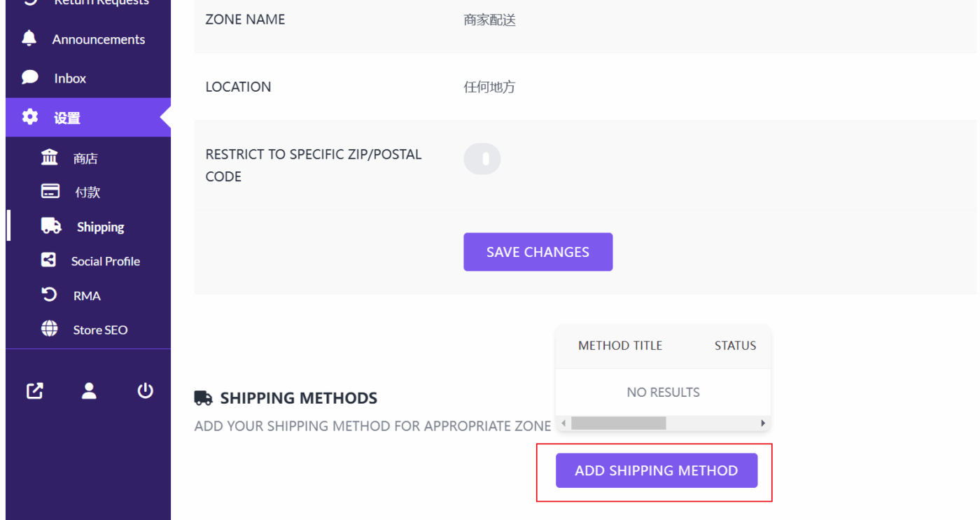The height and width of the screenshot is (520, 980).
Task: Click the store bank building icon
Action: tap(50, 157)
